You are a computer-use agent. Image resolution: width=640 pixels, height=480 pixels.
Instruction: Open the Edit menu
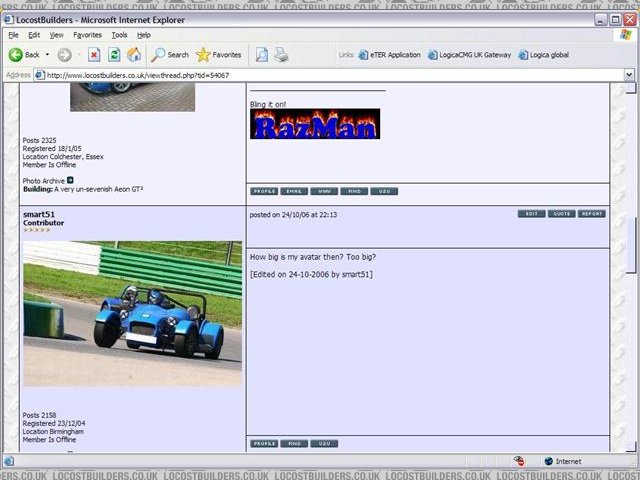[34, 35]
